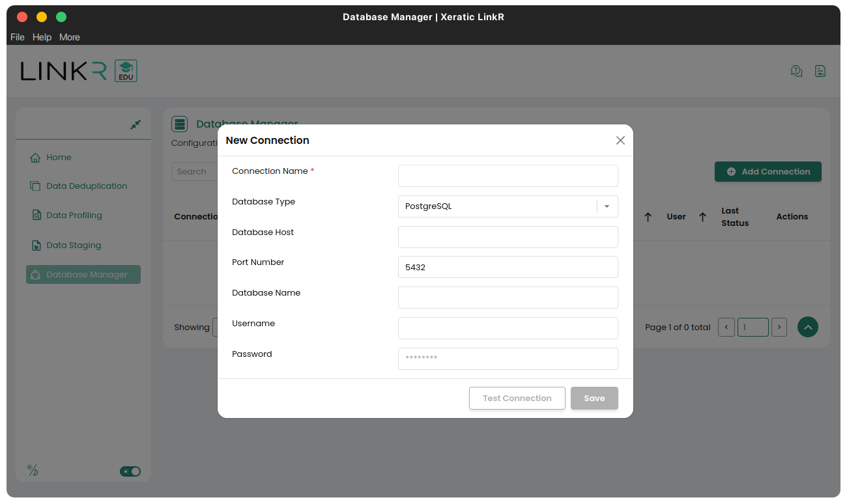Close the New Connection dialog
847x504 pixels.
(x=620, y=141)
